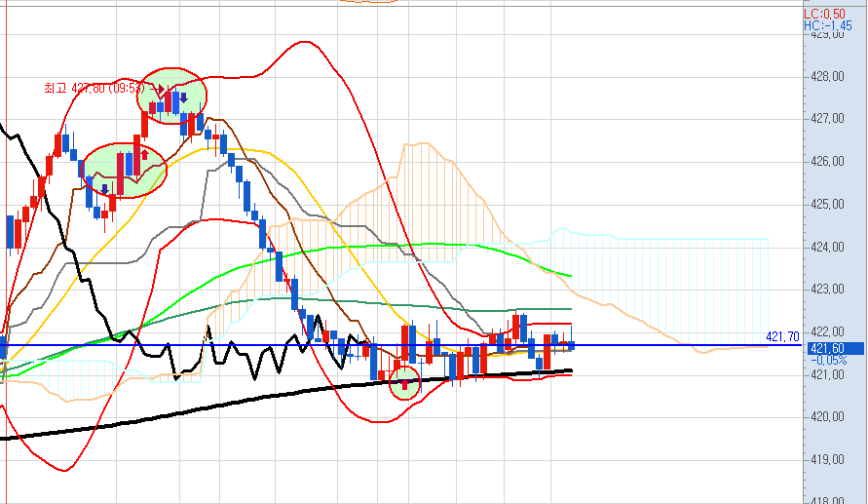Click the LC:0,50 indicator text

(x=825, y=15)
